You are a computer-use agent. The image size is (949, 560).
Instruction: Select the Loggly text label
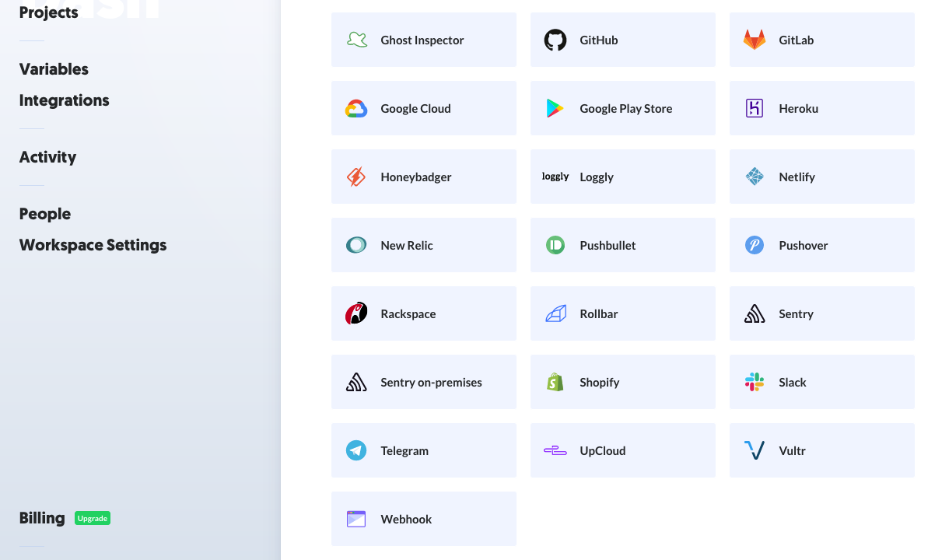click(597, 177)
